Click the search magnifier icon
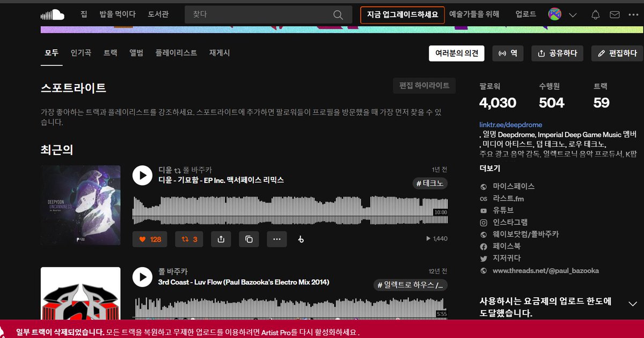This screenshot has width=644, height=338. (x=338, y=15)
